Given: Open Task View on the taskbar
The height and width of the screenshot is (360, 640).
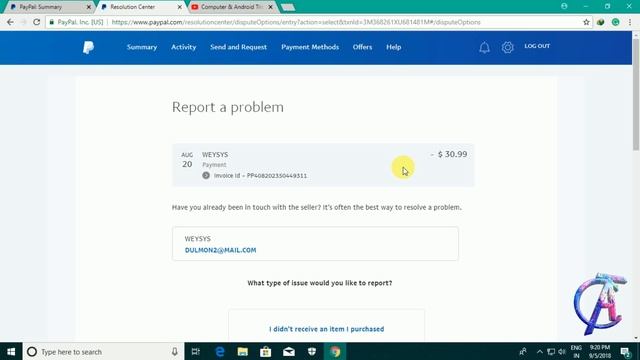Looking at the screenshot, I should click(196, 351).
